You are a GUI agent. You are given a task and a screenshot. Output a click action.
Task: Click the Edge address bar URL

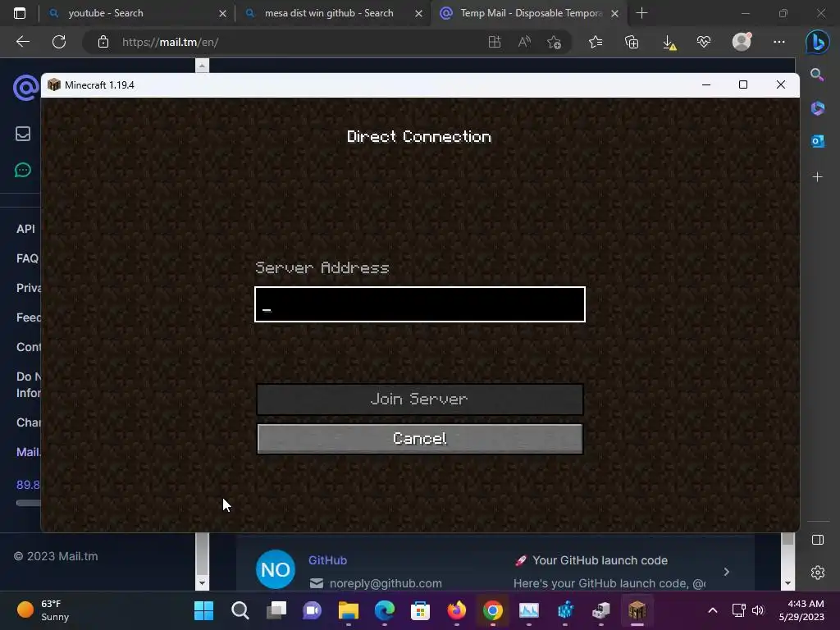pos(170,43)
